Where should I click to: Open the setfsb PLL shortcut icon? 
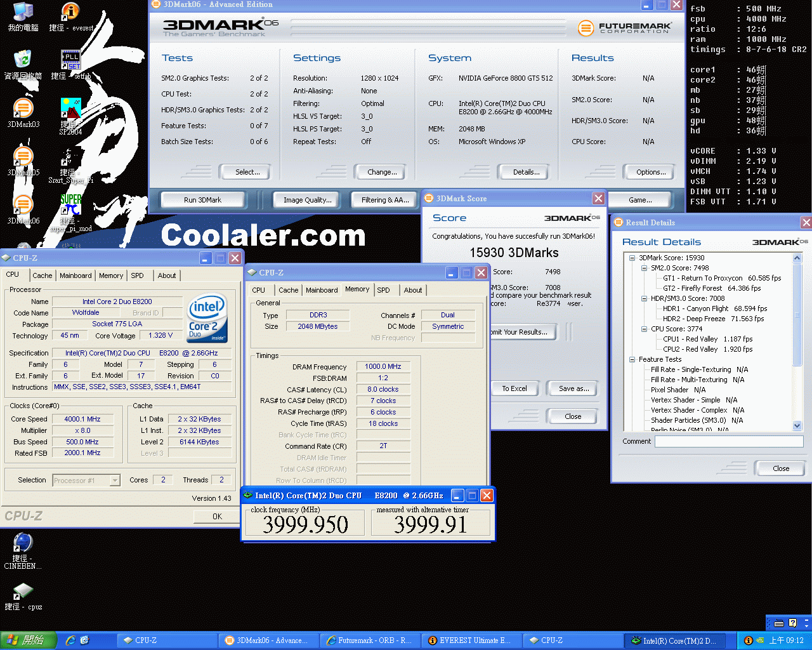point(70,60)
